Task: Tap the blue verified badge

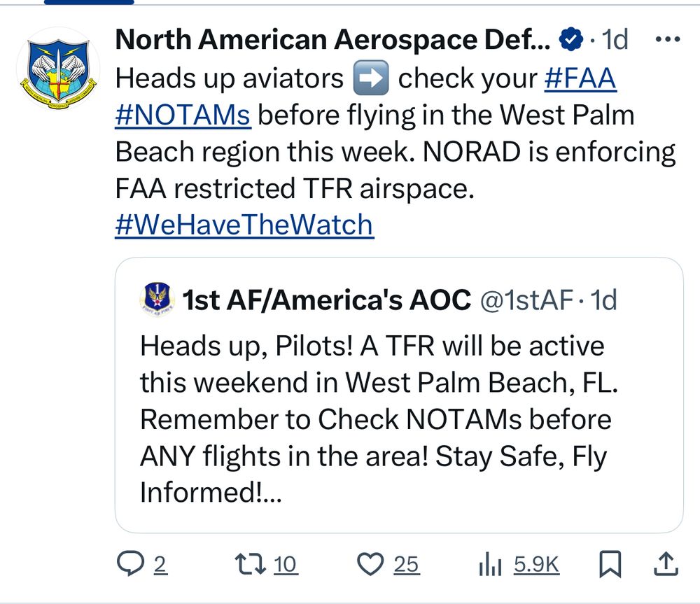Action: (573, 41)
